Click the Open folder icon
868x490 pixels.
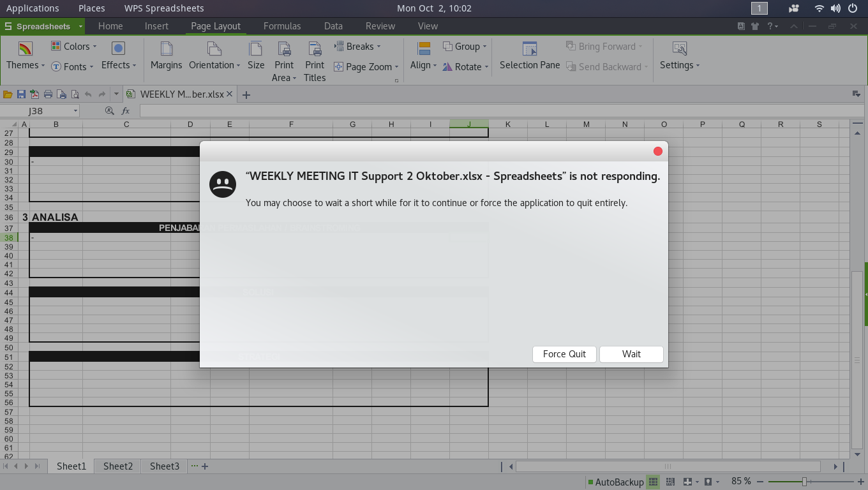click(8, 94)
